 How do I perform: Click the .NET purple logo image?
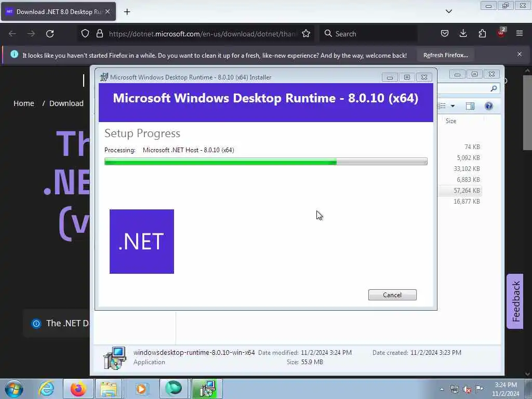141,242
